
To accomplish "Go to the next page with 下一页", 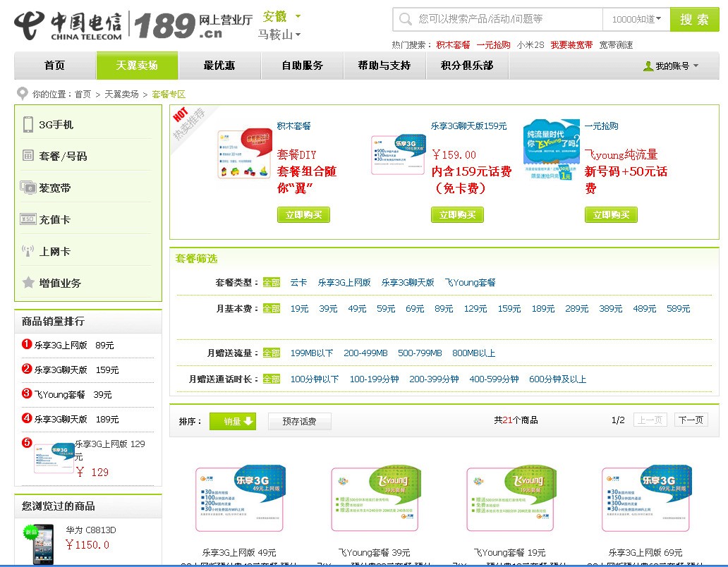I will click(691, 420).
